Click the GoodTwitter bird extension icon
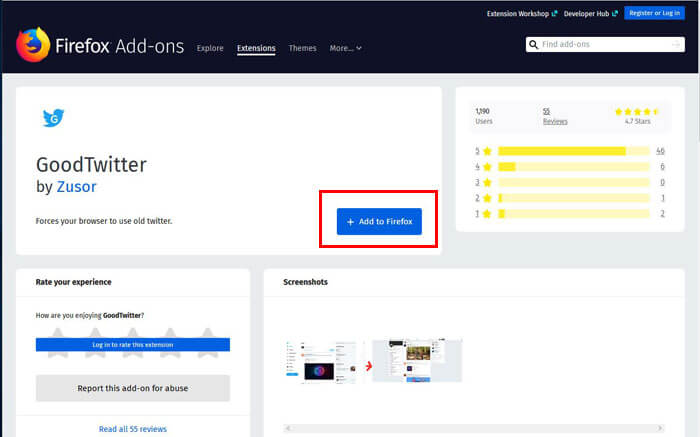 pyautogui.click(x=54, y=118)
